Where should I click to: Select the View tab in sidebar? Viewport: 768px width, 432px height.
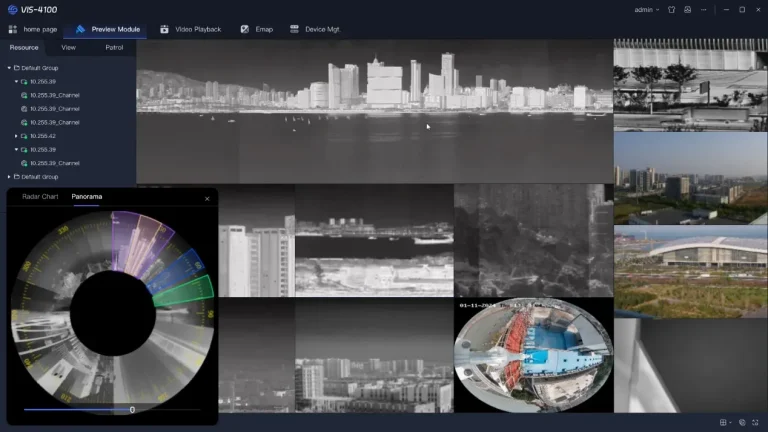pyautogui.click(x=68, y=47)
